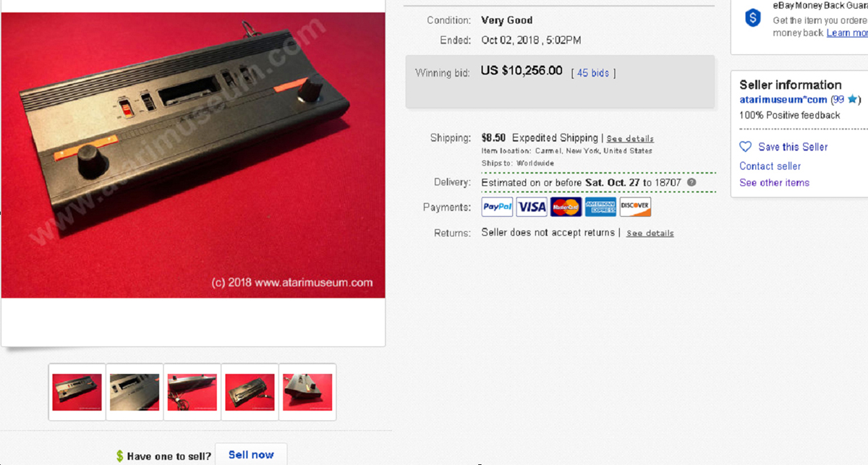
Task: Click the green dollar sign icon
Action: tap(120, 456)
